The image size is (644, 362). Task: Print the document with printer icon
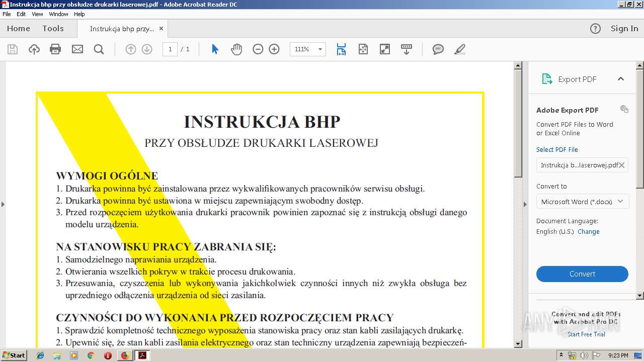[x=55, y=49]
